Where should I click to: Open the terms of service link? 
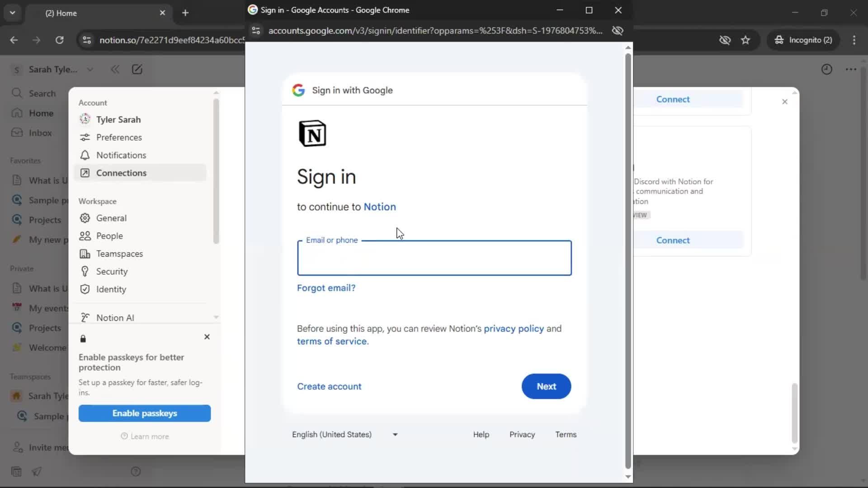[x=333, y=341]
